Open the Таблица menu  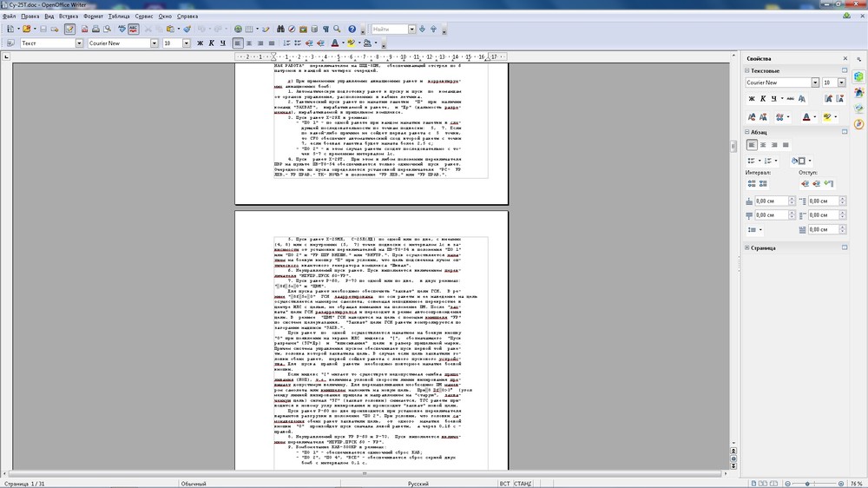tap(118, 16)
